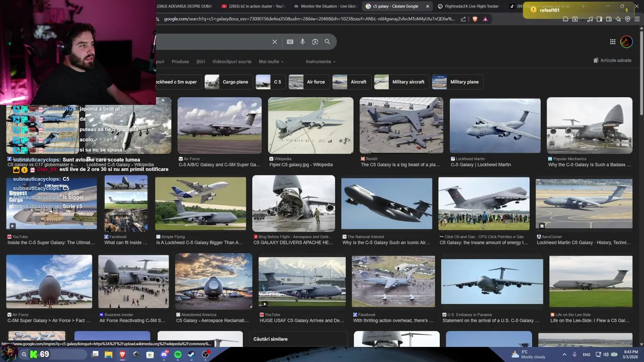Screen dimensions: 644x362
Task: Open Spotify from the taskbar
Action: [x=178, y=354]
